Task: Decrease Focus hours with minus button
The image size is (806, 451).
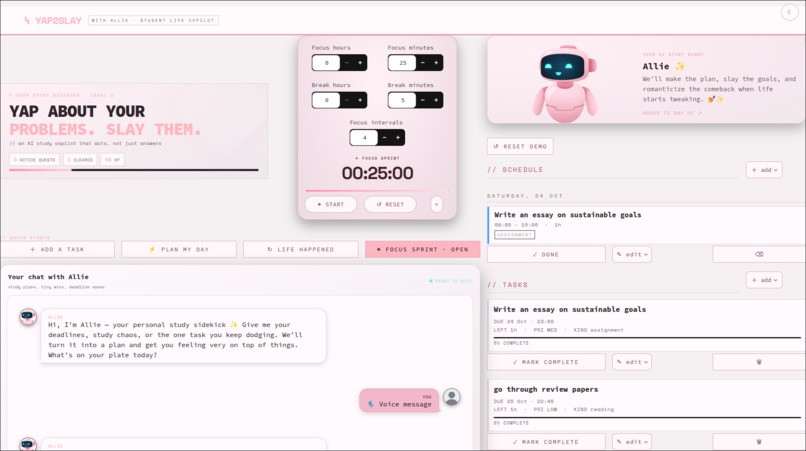Action: click(x=346, y=63)
